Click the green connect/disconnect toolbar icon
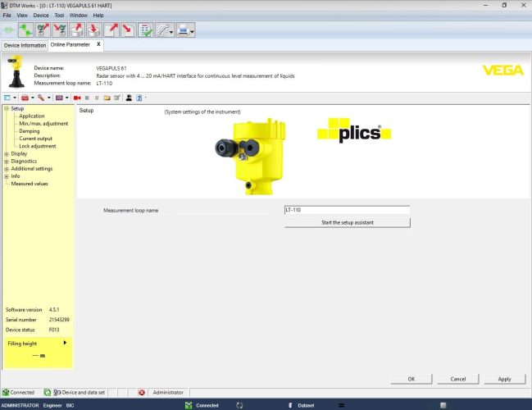The image size is (532, 410). coord(25,30)
